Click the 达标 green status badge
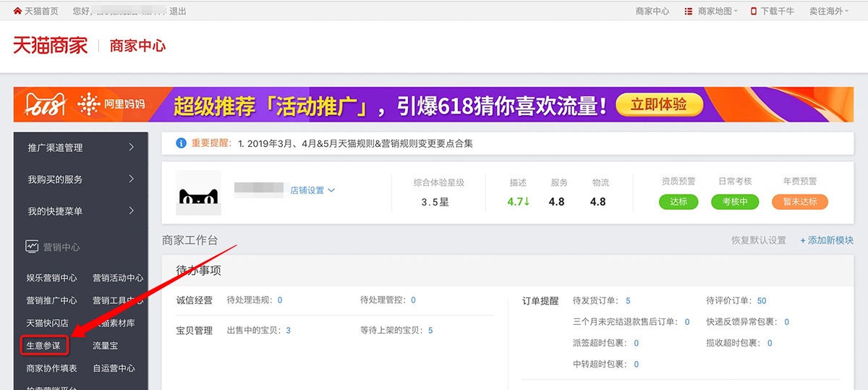The width and height of the screenshot is (868, 390). click(x=678, y=202)
